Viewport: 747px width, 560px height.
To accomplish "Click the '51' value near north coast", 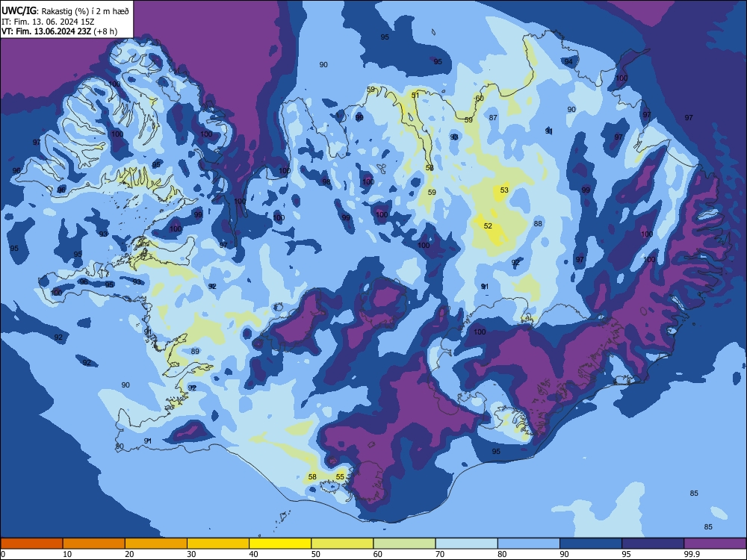I will pyautogui.click(x=415, y=96).
